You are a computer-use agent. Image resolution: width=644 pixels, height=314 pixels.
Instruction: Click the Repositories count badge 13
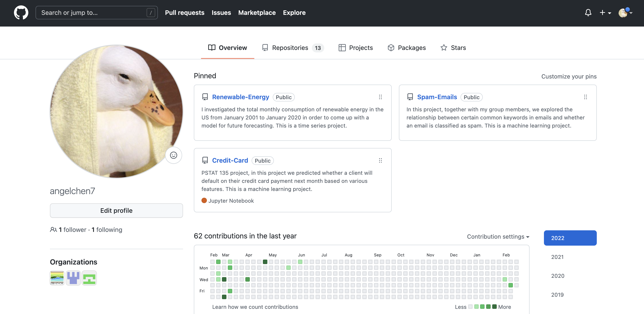[318, 48]
